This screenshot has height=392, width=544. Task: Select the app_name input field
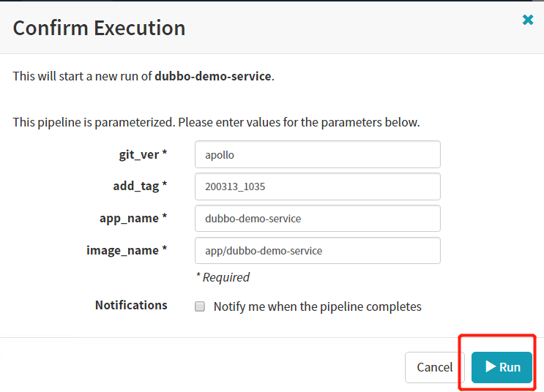click(317, 219)
